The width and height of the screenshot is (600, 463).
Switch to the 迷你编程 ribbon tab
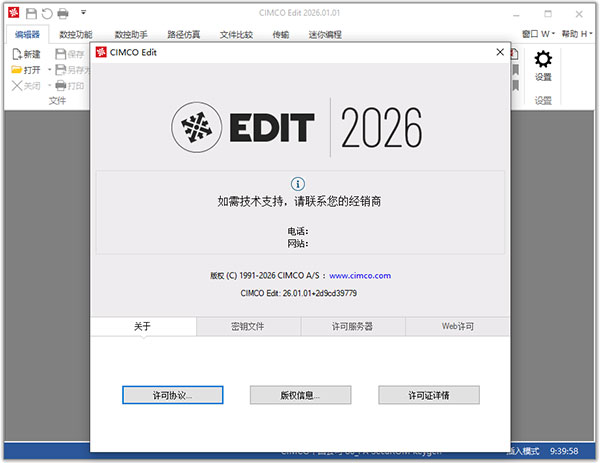325,34
